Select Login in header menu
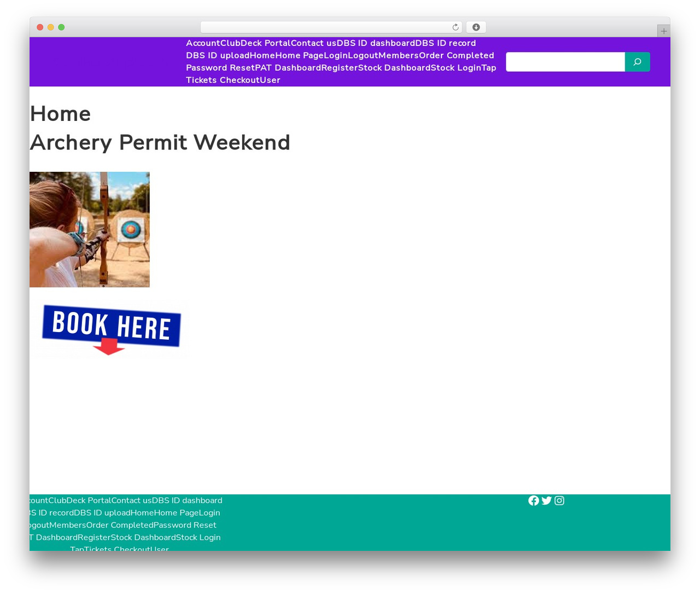This screenshot has height=593, width=700. [x=336, y=55]
